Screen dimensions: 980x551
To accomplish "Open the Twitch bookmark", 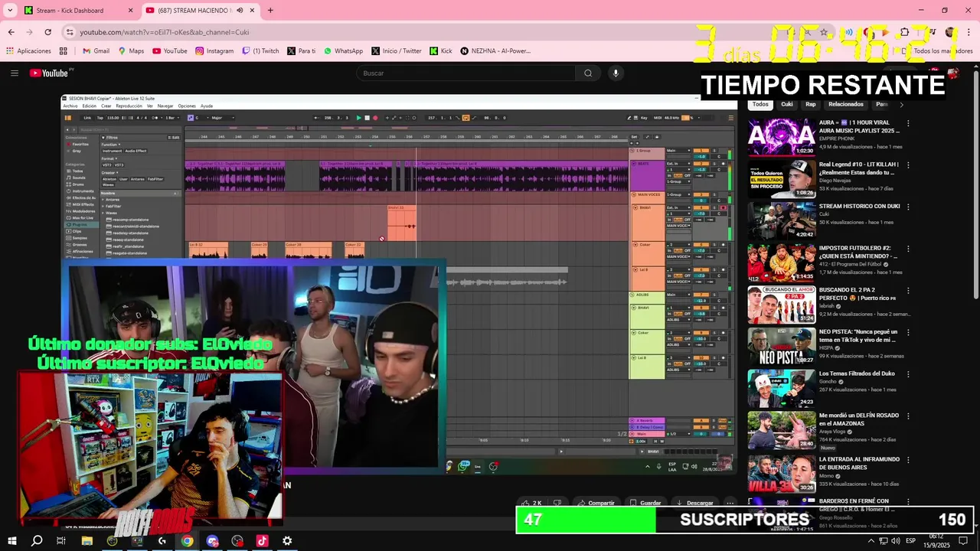I will [x=260, y=51].
